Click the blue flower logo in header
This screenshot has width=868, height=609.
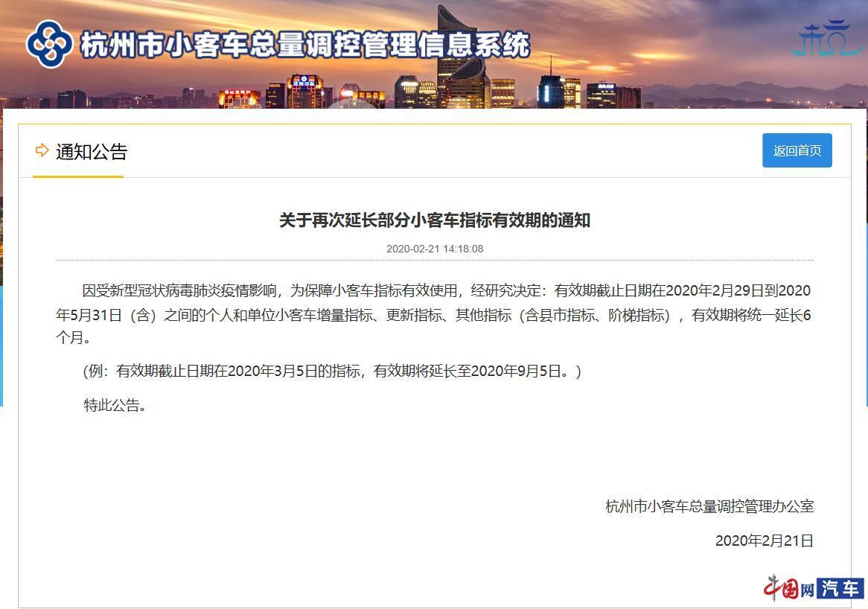click(x=49, y=44)
